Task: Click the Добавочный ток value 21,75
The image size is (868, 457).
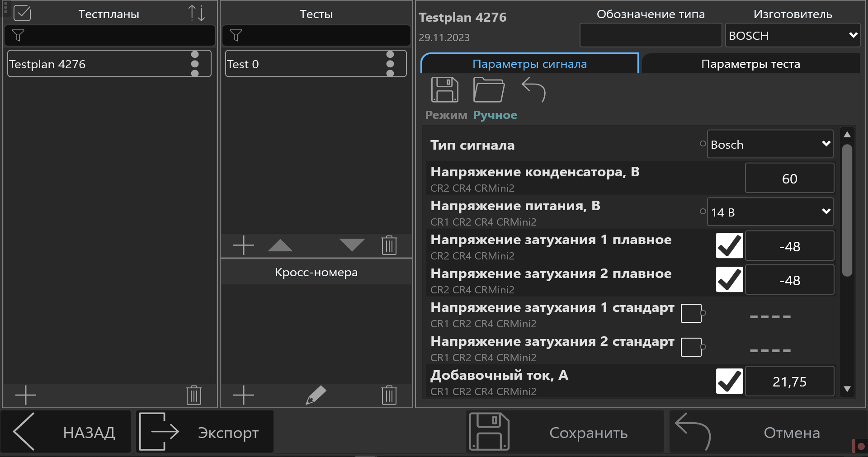Action: tap(790, 381)
